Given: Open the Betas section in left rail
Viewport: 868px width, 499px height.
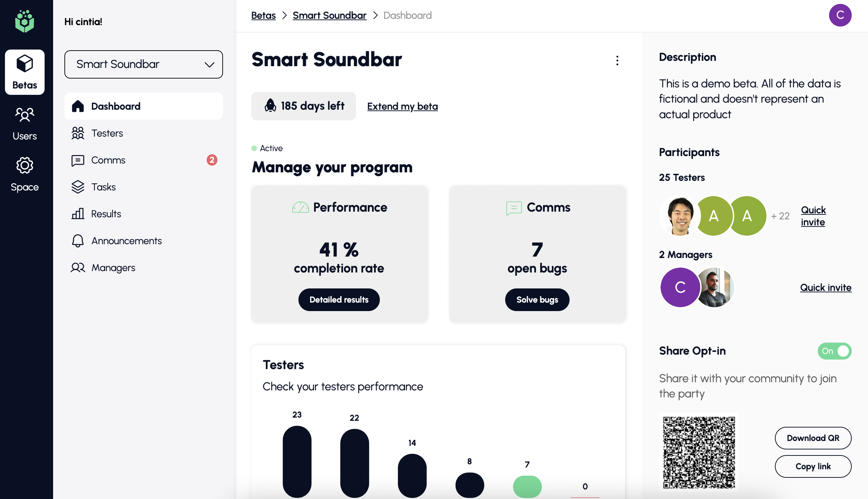Looking at the screenshot, I should coord(24,72).
